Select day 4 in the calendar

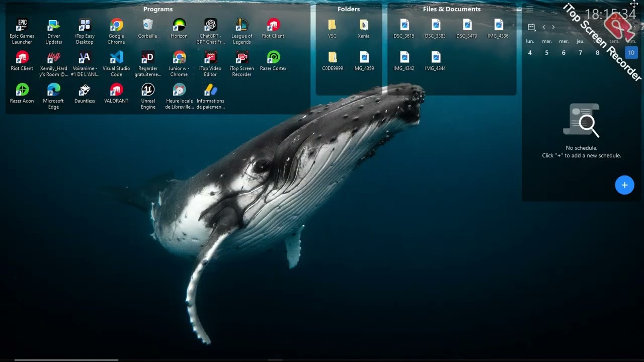click(x=530, y=53)
